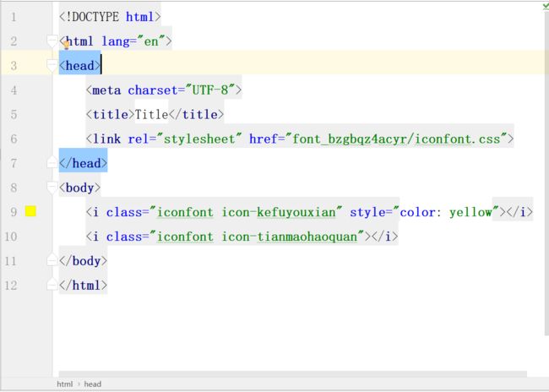This screenshot has width=549, height=392.
Task: Click line number 10 in the gutter
Action: tap(10, 237)
